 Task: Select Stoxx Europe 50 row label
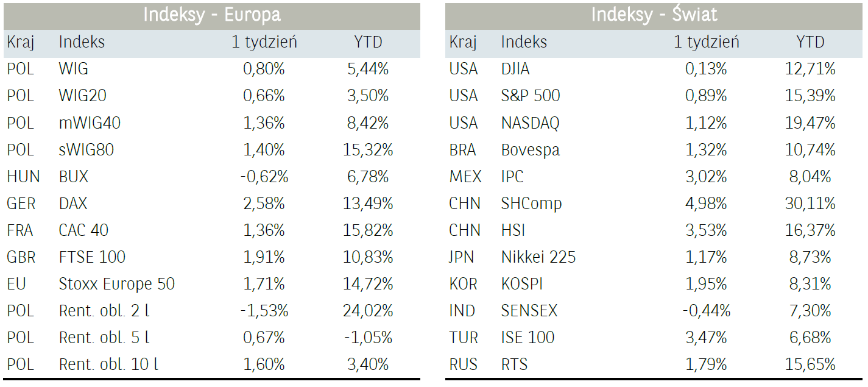click(116, 284)
